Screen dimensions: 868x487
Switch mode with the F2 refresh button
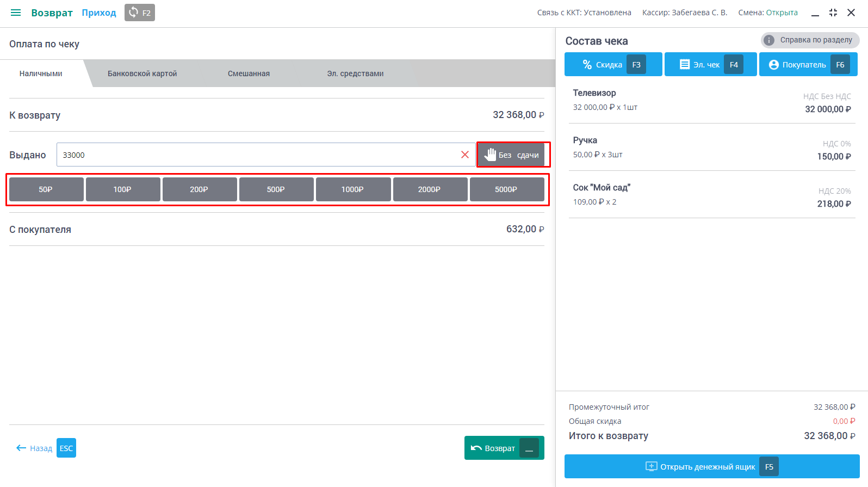tap(140, 13)
